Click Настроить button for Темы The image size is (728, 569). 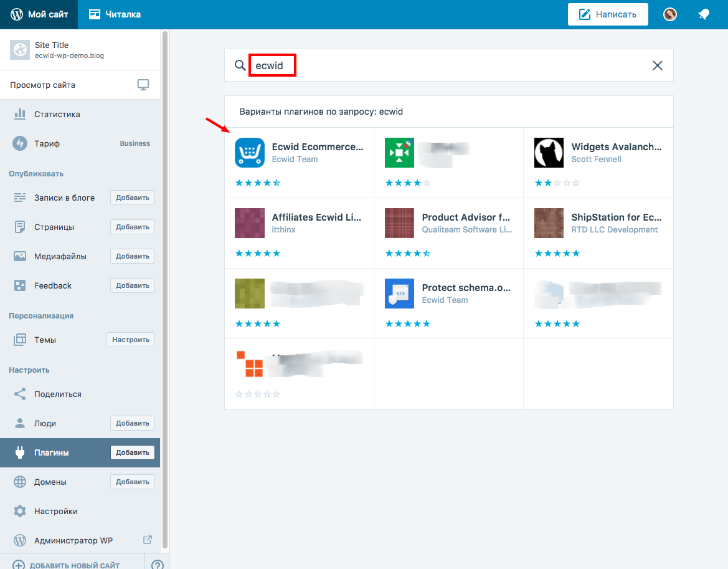(x=130, y=340)
